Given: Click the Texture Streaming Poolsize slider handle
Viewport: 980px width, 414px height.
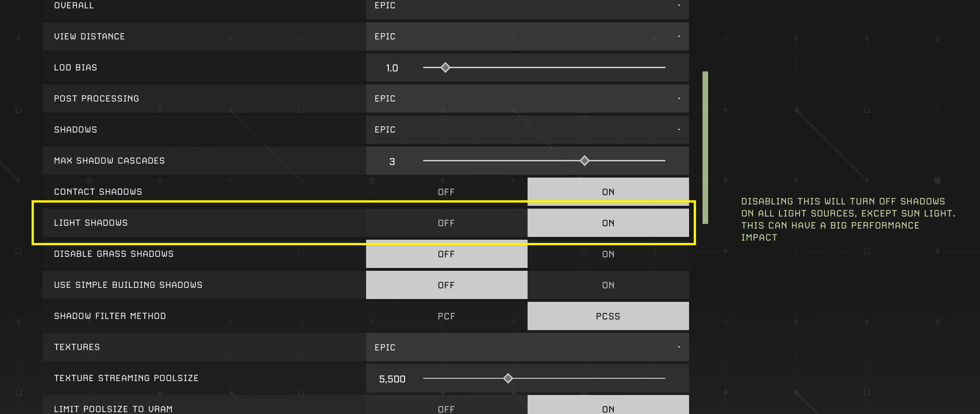Looking at the screenshot, I should 508,378.
